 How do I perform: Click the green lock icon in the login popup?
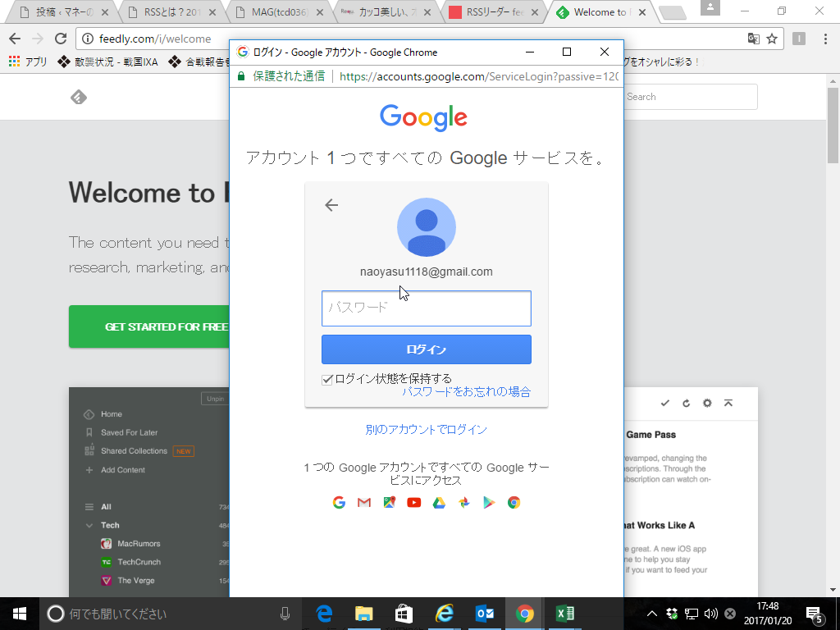241,76
